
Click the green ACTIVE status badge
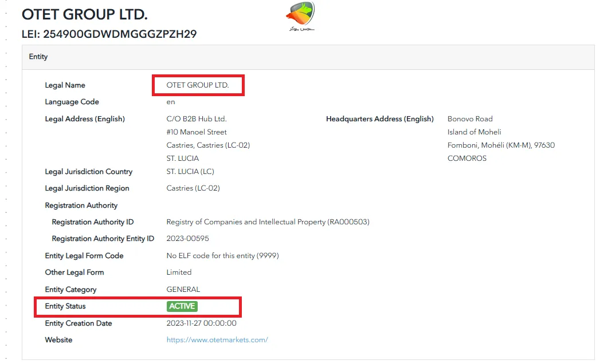coord(182,306)
